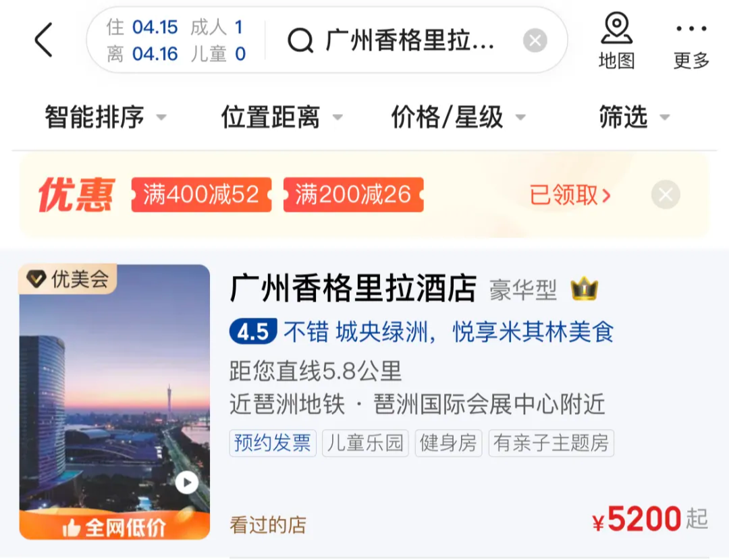This screenshot has height=560, width=729.
Task: Open the 地图 map view icon
Action: tap(616, 41)
